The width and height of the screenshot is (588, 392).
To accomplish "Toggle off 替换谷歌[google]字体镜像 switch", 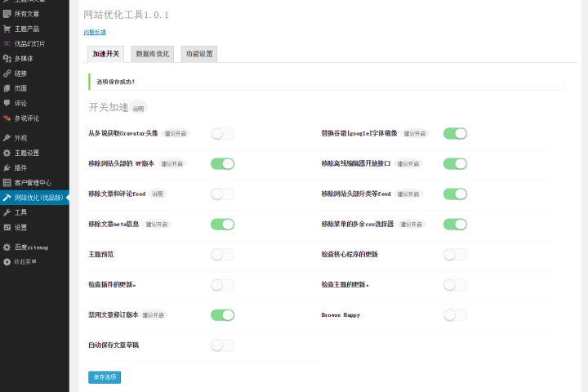I will tap(455, 133).
